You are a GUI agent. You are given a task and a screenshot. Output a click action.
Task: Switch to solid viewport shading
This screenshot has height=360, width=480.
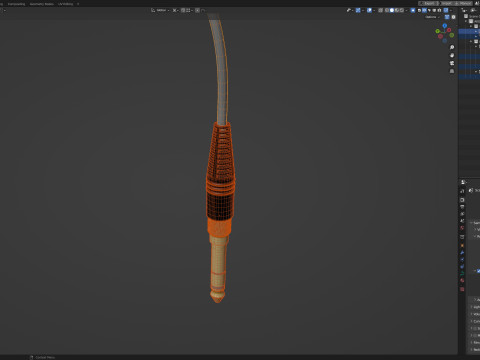pos(392,10)
